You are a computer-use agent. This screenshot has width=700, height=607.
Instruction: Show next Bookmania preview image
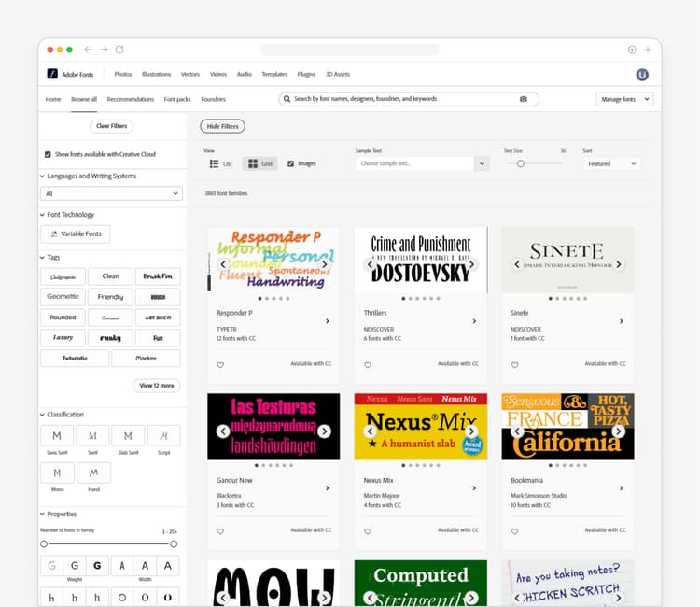618,431
